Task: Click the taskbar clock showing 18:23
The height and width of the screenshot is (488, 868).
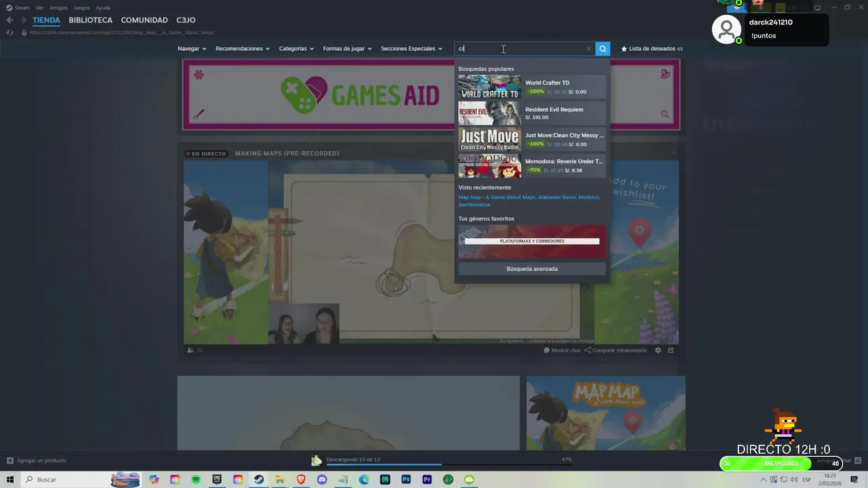Action: 830,480
